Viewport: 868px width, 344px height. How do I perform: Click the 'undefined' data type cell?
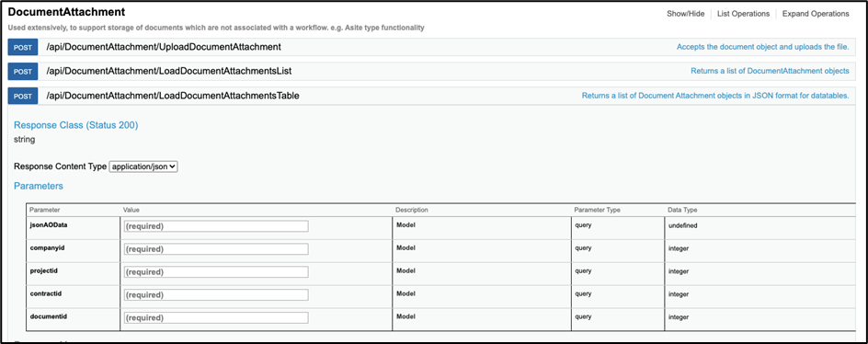tap(682, 225)
